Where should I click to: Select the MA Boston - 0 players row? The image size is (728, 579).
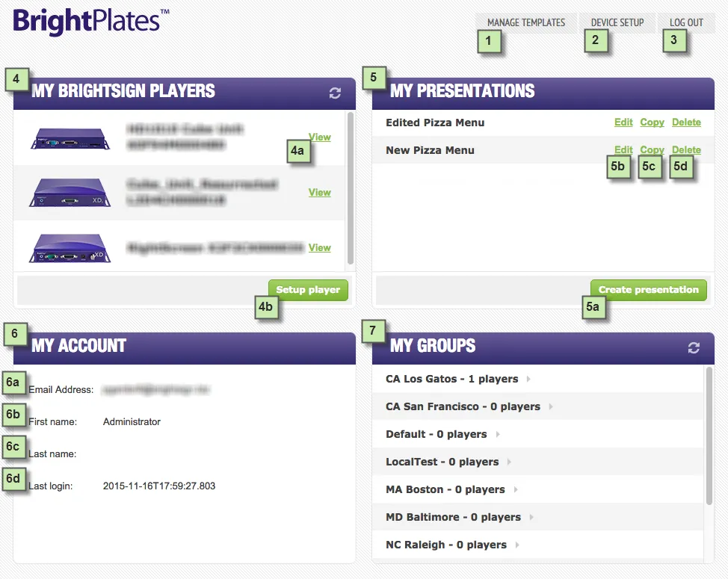[x=539, y=489]
